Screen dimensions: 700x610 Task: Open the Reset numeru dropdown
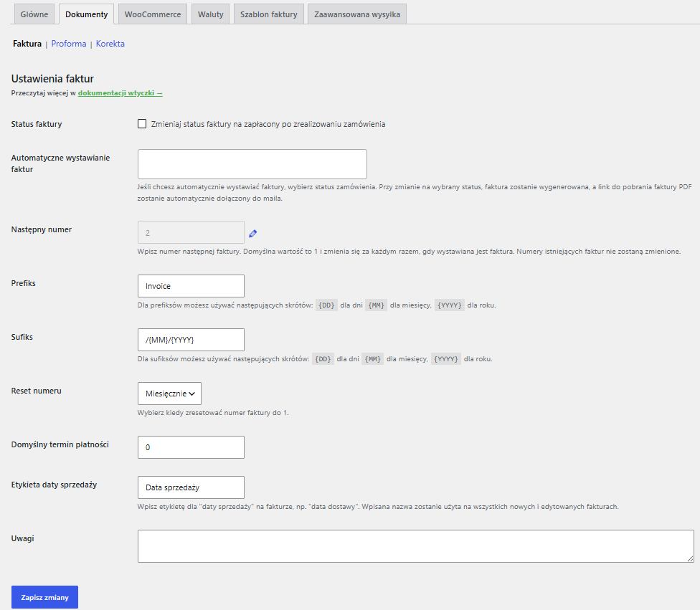pos(170,394)
